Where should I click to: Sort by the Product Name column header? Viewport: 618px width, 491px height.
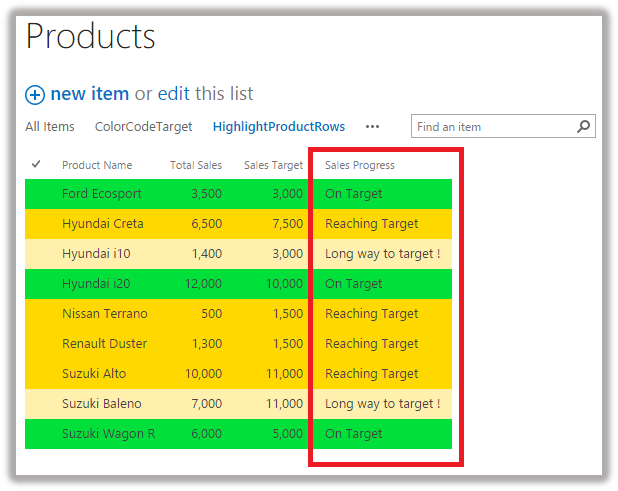(97, 165)
